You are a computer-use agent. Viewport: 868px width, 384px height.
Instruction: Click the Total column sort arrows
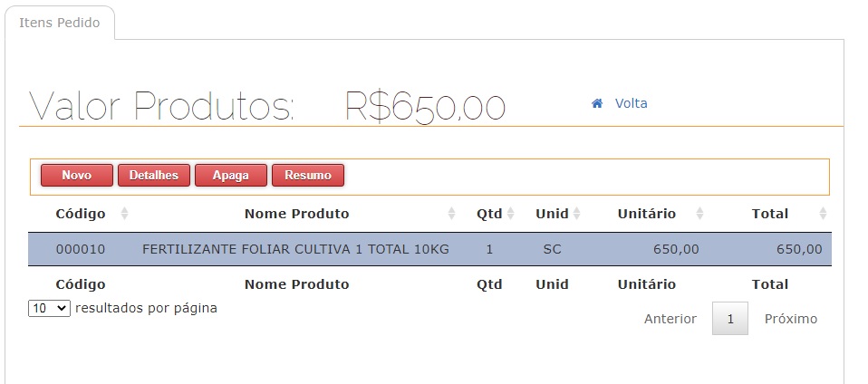(823, 214)
